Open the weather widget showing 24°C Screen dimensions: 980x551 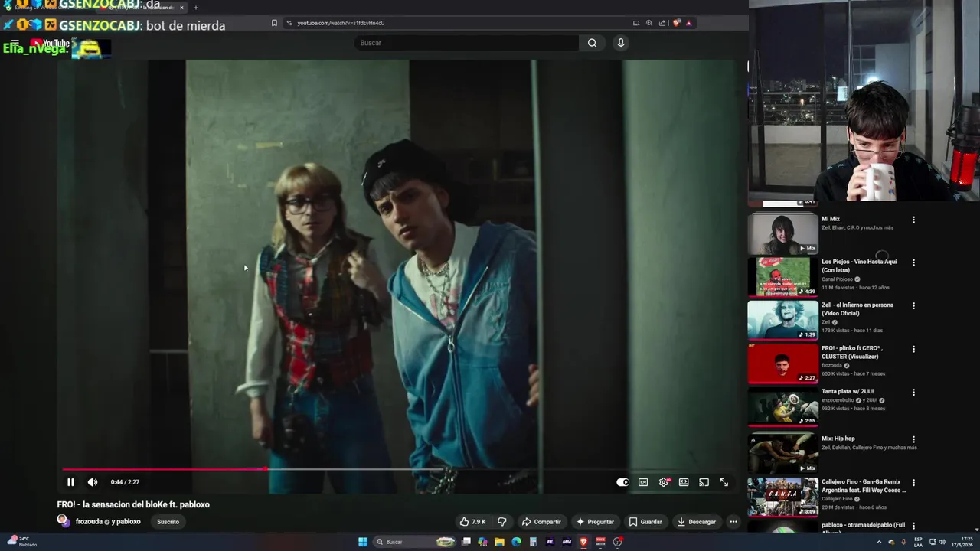(21, 541)
